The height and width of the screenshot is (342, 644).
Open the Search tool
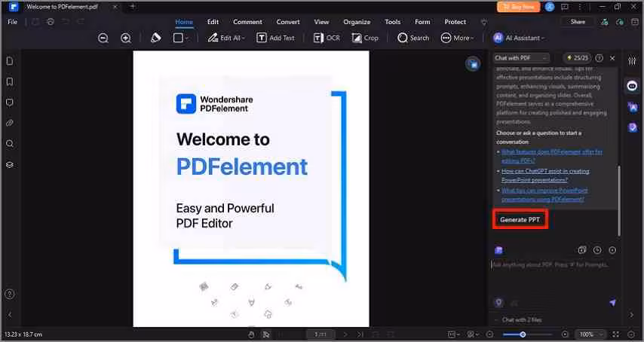413,38
